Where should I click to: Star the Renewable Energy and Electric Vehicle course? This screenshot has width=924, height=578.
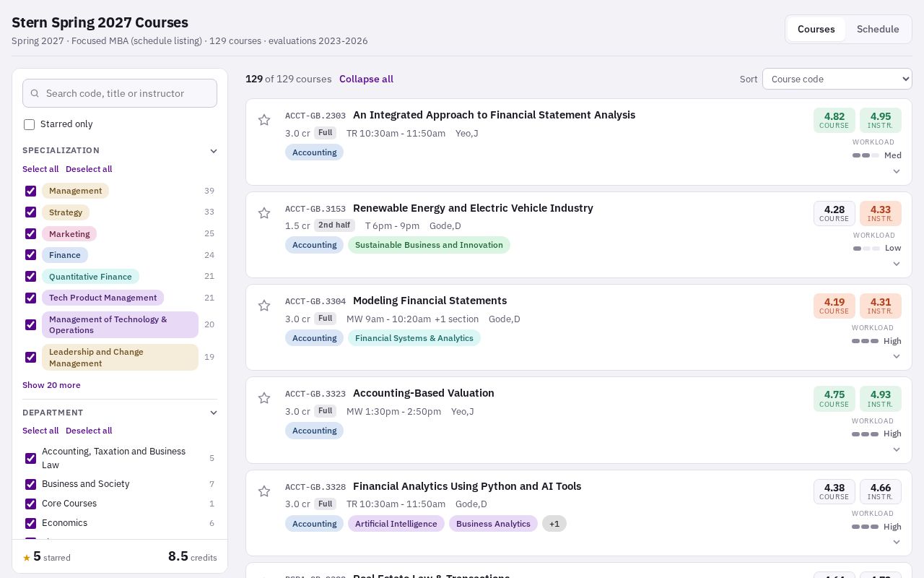264,213
